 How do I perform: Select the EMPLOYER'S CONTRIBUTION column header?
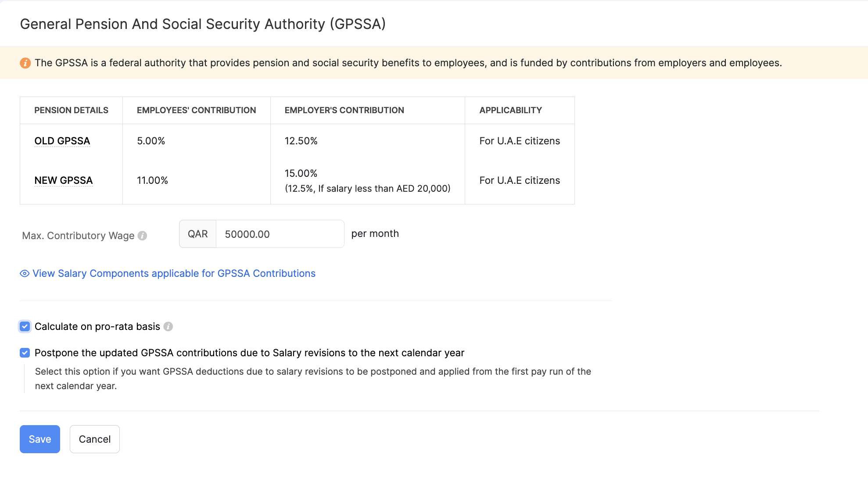click(344, 110)
